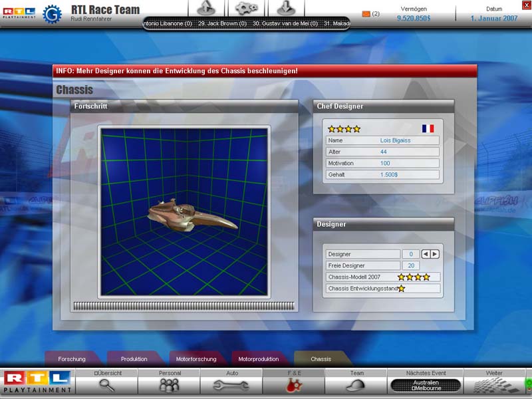Click the Datum 1. Januar 2007
This screenshot has height=399, width=532.
click(x=494, y=19)
